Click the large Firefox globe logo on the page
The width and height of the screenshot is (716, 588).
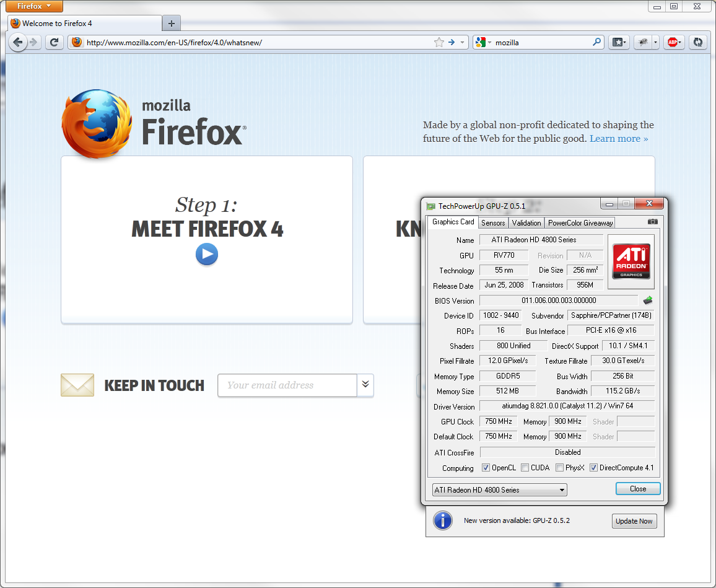97,123
